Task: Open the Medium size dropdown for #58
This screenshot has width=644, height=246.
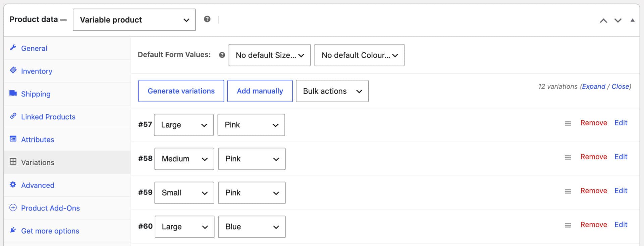Action: click(184, 159)
